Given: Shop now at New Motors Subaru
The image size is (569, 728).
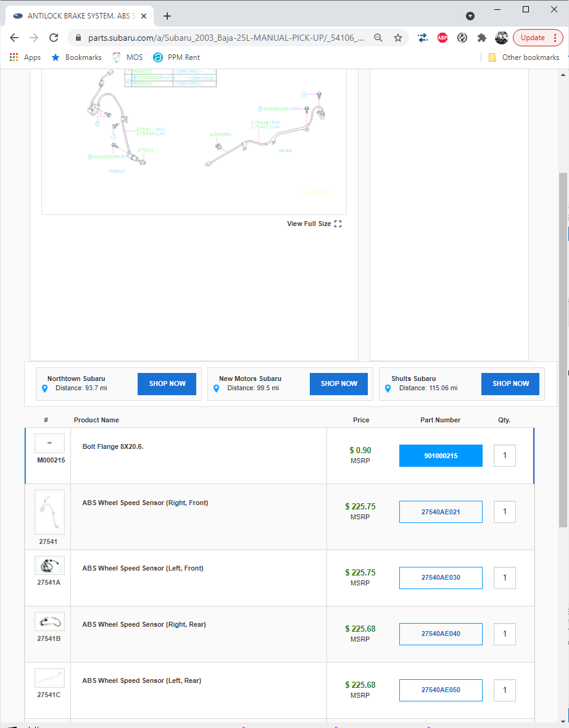Looking at the screenshot, I should (339, 384).
